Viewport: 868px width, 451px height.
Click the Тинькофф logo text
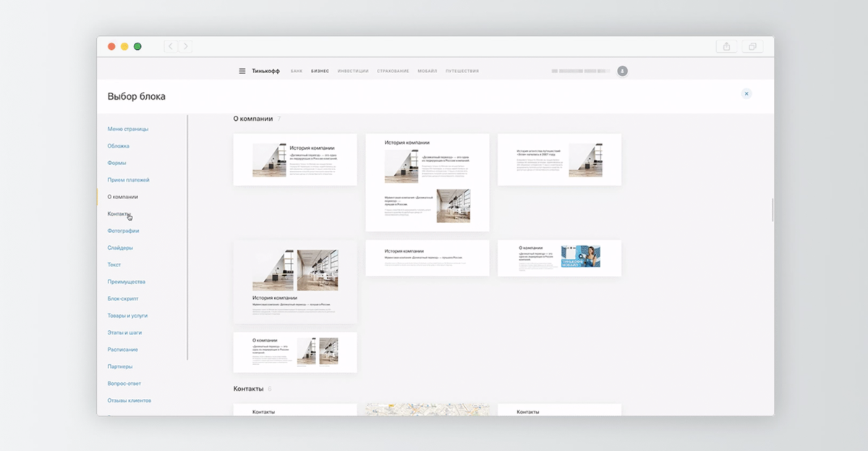click(265, 71)
